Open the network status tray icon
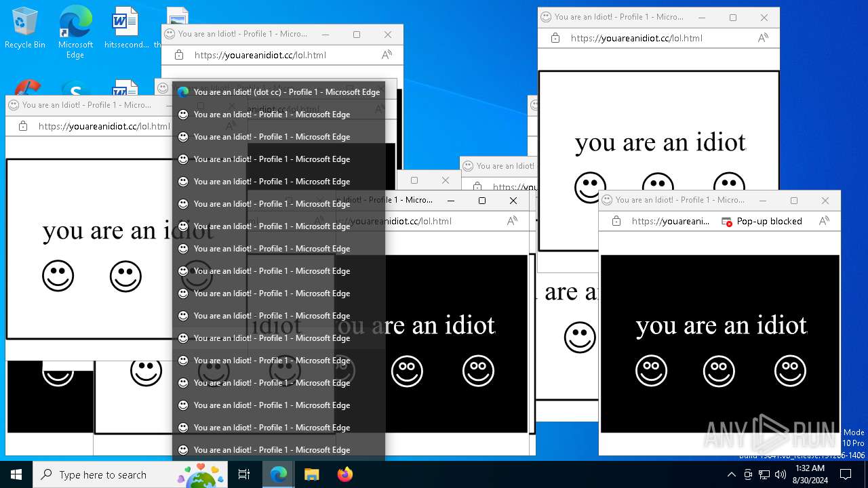868x488 pixels. point(764,474)
